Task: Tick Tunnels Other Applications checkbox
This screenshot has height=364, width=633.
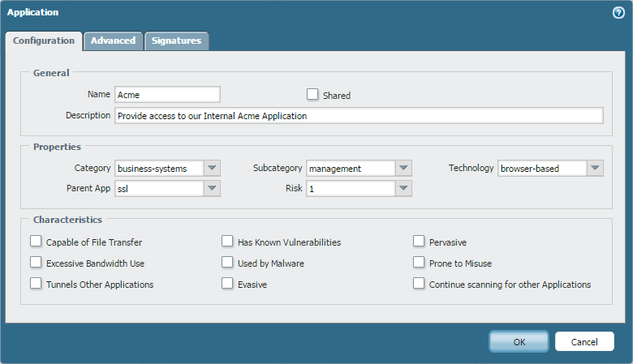Action: tap(36, 284)
